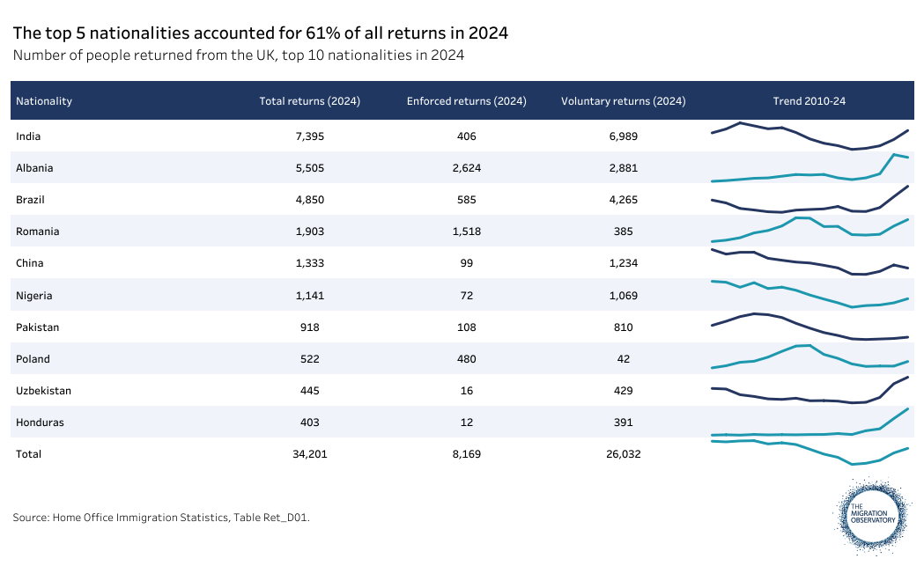Screen dimensions: 924x566
Task: Click the Uzbekistan row label
Action: coord(43,391)
